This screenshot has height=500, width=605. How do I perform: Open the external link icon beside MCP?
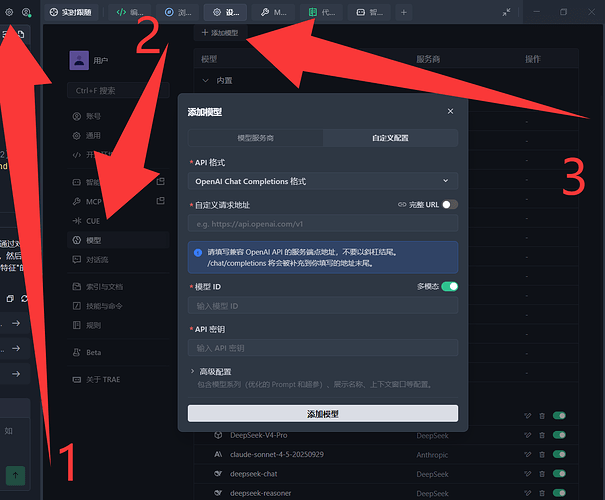[161, 201]
